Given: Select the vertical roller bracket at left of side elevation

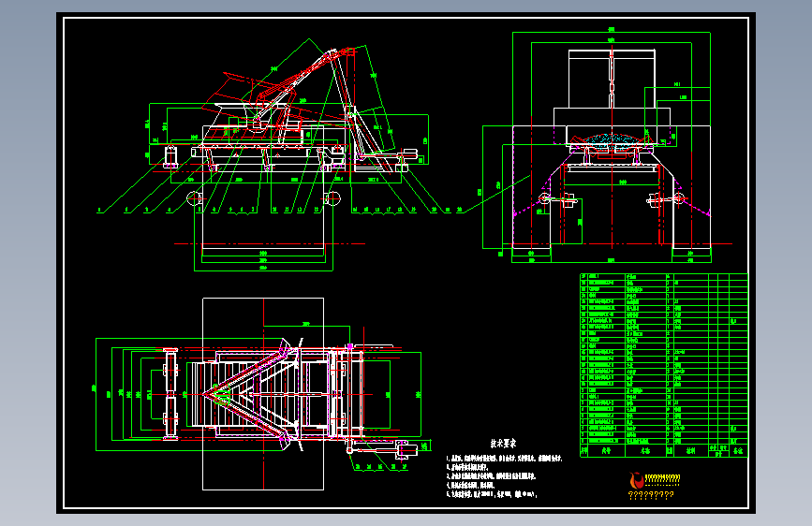Looking at the screenshot, I should pyautogui.click(x=170, y=155).
